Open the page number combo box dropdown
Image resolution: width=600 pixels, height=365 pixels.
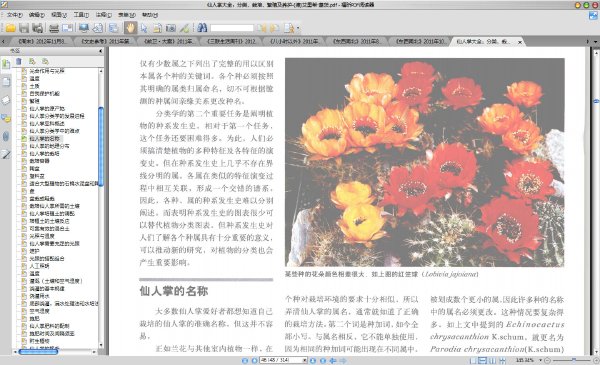click(305, 361)
